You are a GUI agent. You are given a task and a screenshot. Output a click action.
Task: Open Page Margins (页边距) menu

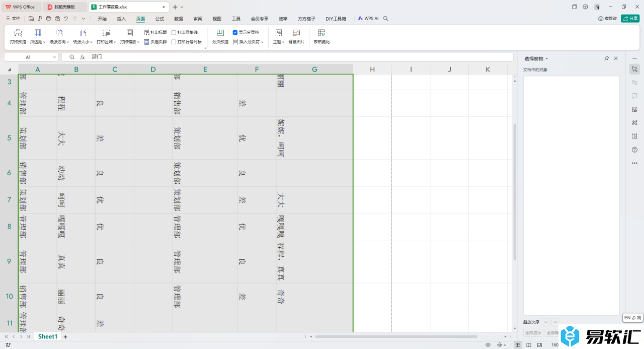[38, 37]
